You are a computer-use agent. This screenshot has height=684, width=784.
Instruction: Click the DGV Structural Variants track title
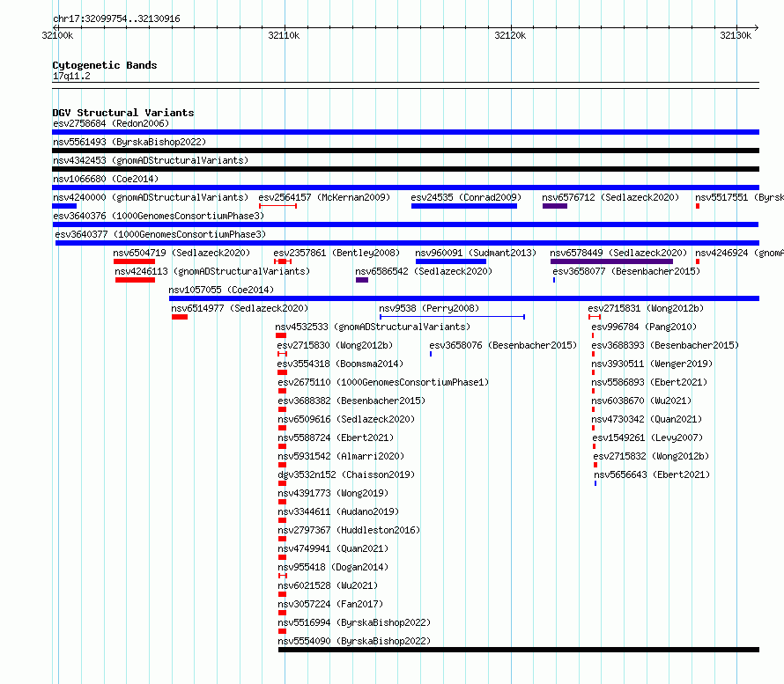[x=123, y=113]
